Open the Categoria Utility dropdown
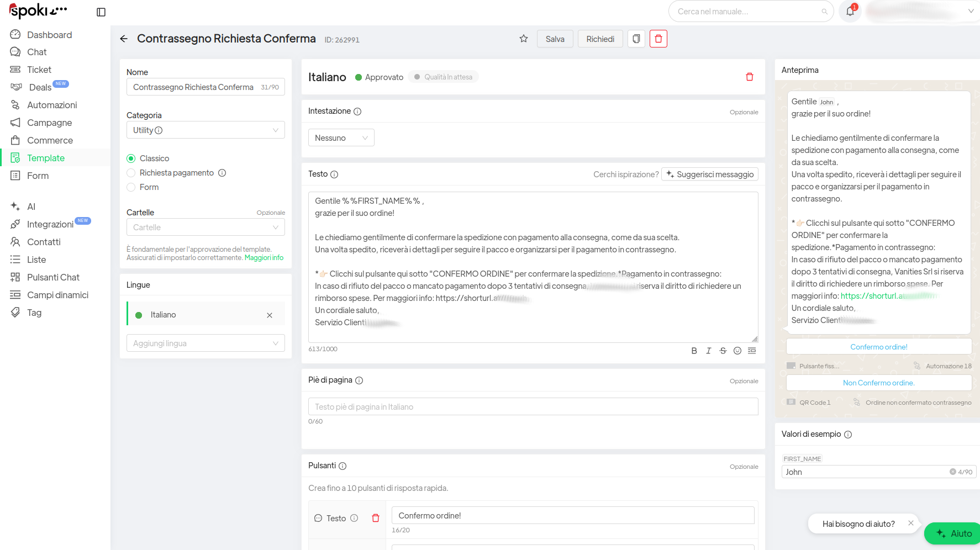This screenshot has height=550, width=980. (206, 130)
